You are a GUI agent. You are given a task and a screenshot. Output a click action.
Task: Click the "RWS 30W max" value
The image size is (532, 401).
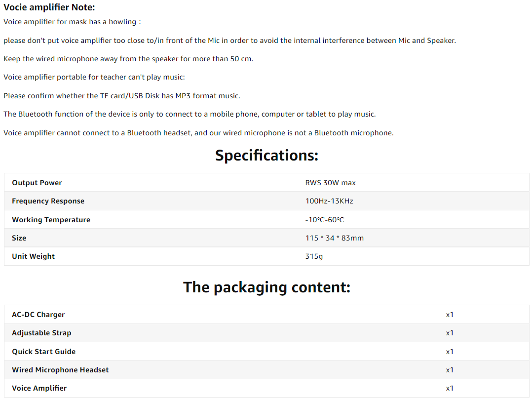coord(330,183)
